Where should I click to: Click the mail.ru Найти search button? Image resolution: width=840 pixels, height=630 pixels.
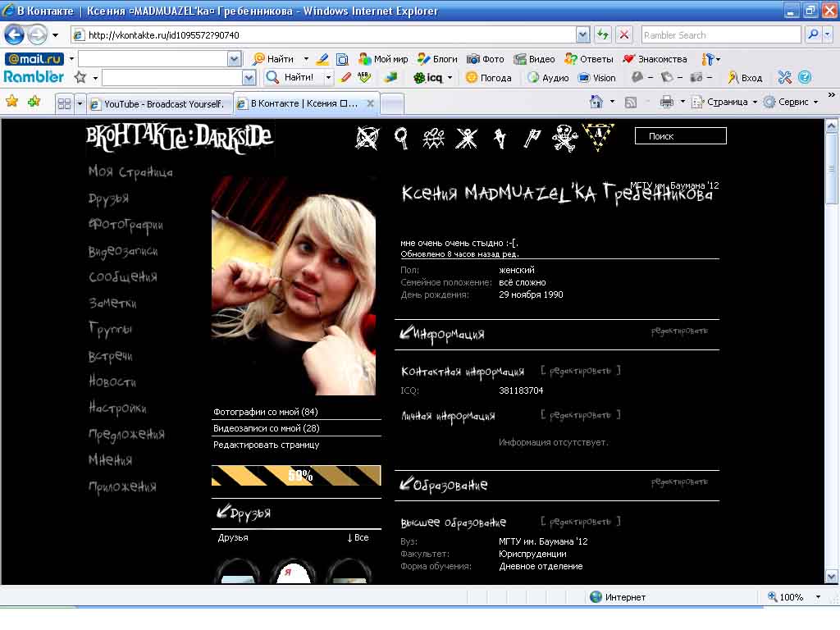(x=273, y=59)
